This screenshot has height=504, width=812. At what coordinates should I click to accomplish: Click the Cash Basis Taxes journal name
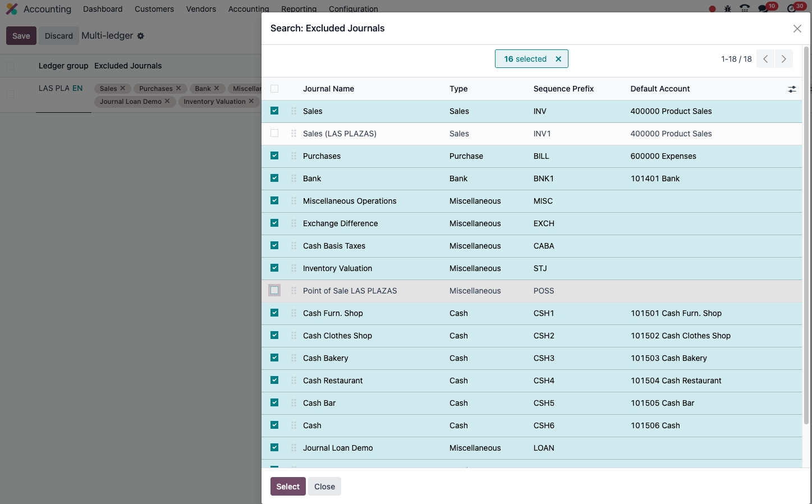334,246
